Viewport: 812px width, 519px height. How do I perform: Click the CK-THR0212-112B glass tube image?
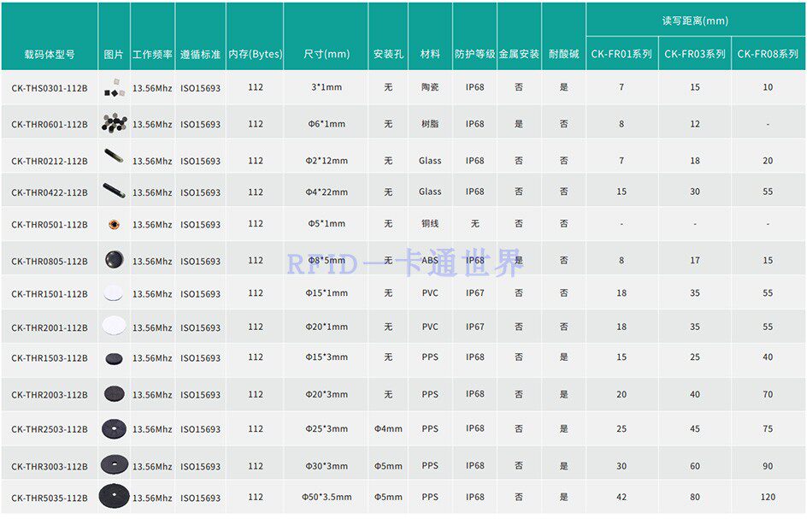click(114, 156)
